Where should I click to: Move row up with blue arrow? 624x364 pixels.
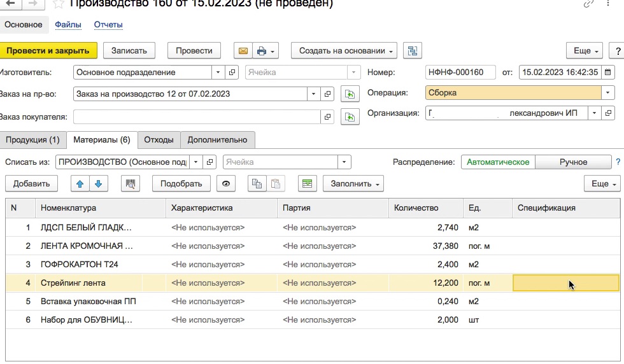(x=80, y=184)
